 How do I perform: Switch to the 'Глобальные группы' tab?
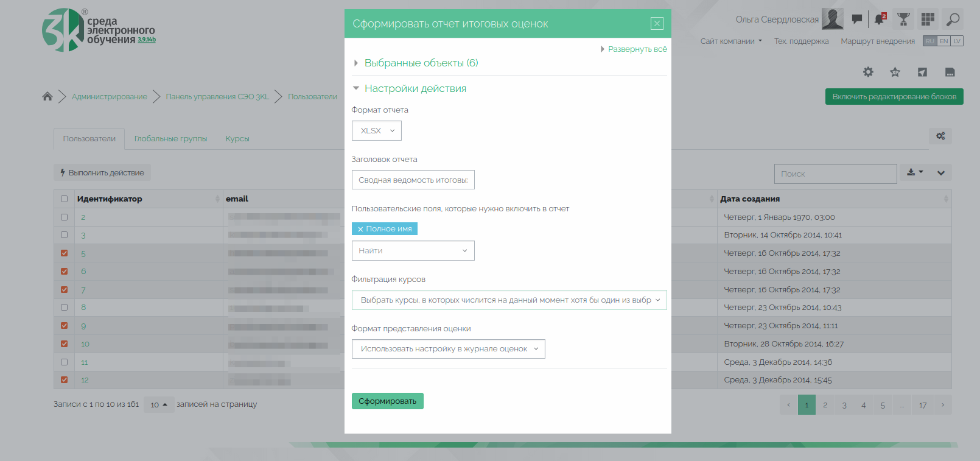click(x=170, y=139)
